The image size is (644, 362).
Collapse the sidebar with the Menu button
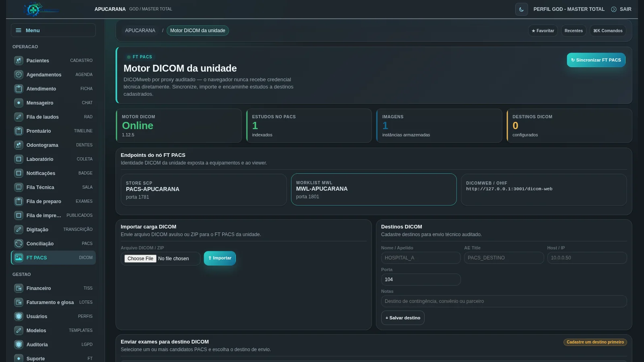coord(53,30)
